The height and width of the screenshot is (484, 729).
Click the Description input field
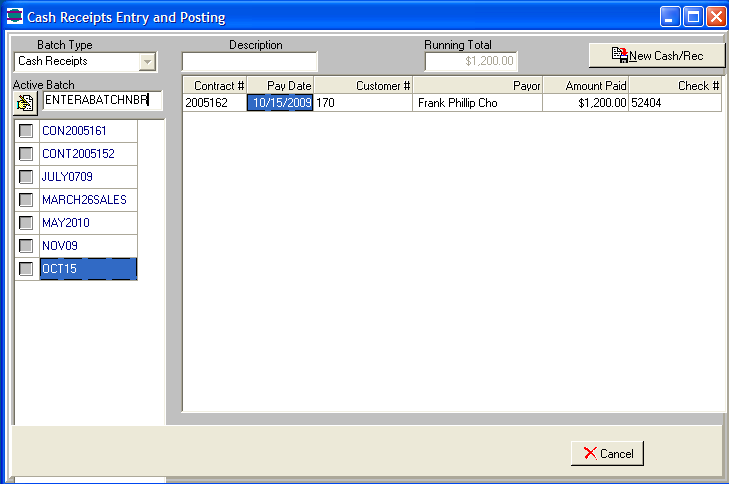click(249, 62)
